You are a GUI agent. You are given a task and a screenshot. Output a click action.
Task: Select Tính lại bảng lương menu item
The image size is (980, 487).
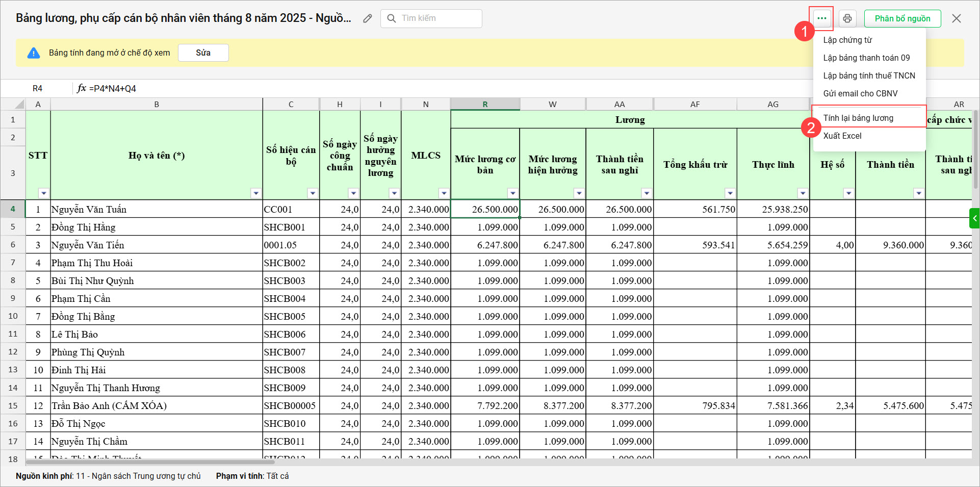point(858,118)
